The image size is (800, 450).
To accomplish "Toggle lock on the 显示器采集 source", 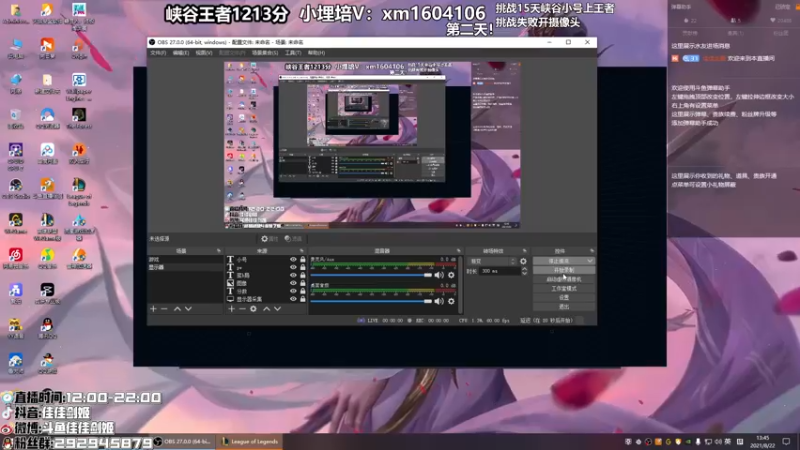I will pos(303,299).
